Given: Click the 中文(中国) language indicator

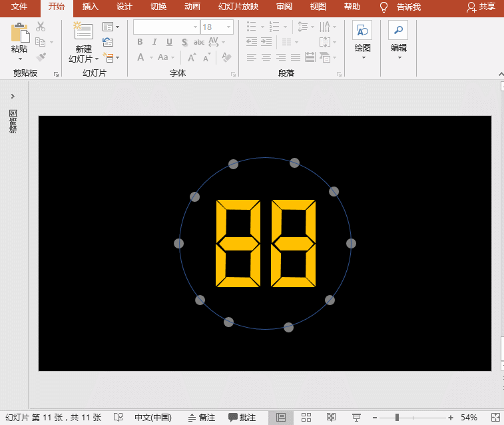Looking at the screenshot, I should (153, 417).
